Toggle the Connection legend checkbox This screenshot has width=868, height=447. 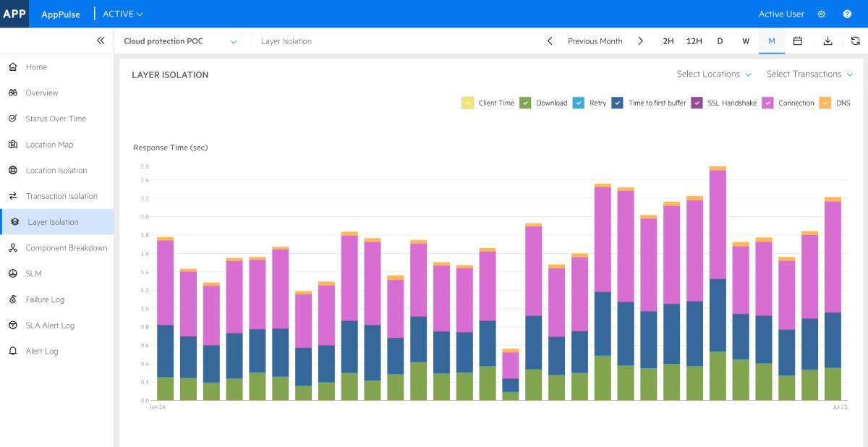click(x=768, y=103)
